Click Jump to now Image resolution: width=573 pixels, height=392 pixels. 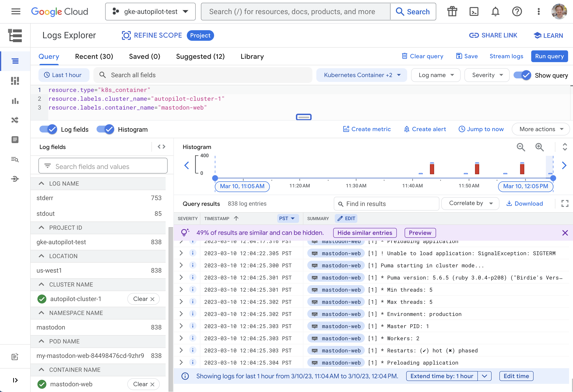pyautogui.click(x=481, y=129)
